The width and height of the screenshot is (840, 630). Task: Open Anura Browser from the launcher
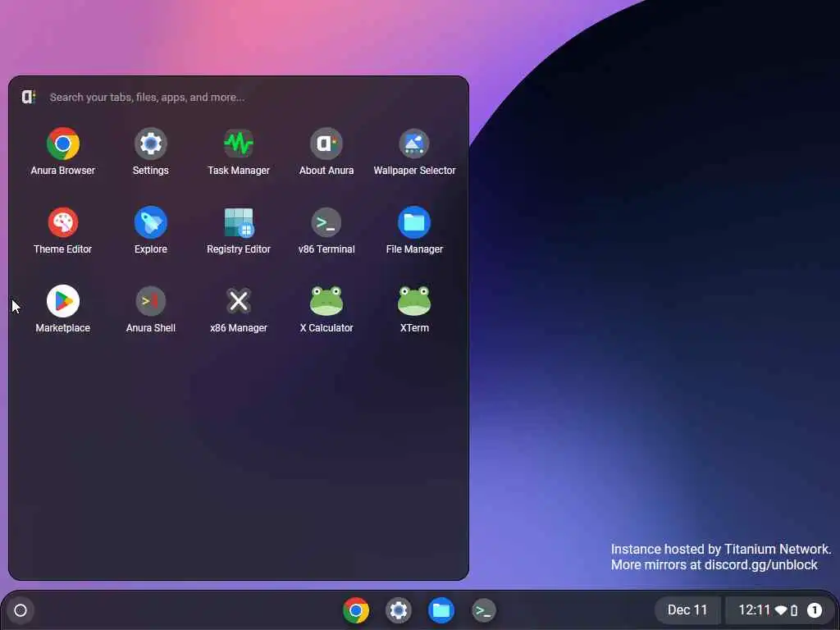pos(62,152)
